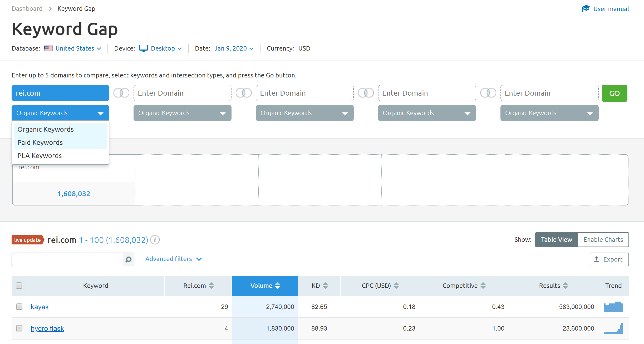Click the magnifier search icon in keyword filter
The height and width of the screenshot is (344, 644).
click(x=129, y=259)
